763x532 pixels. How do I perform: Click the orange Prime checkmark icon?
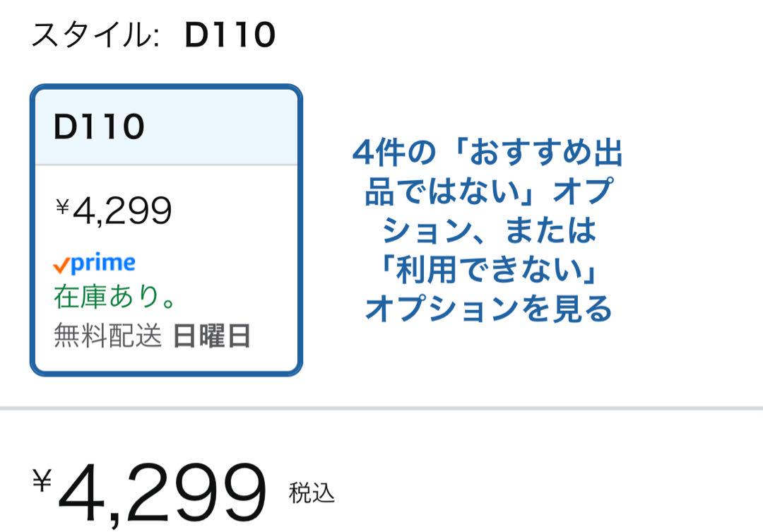pyautogui.click(x=61, y=266)
